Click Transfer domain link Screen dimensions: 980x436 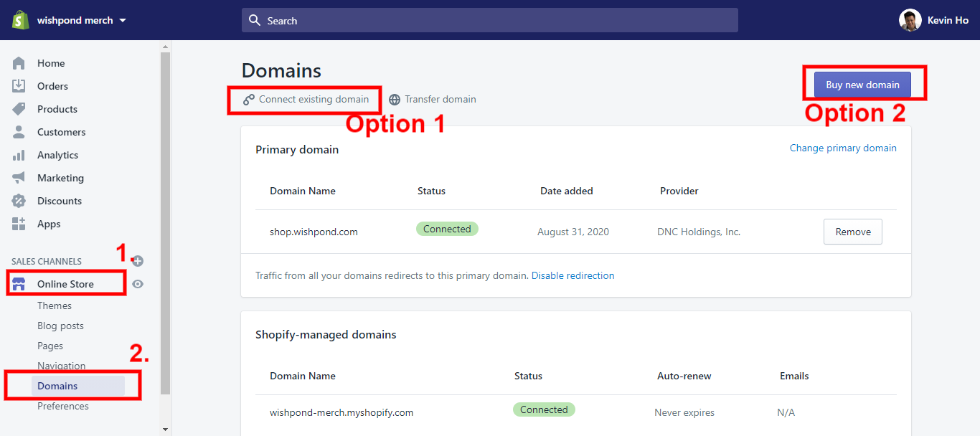click(x=440, y=100)
